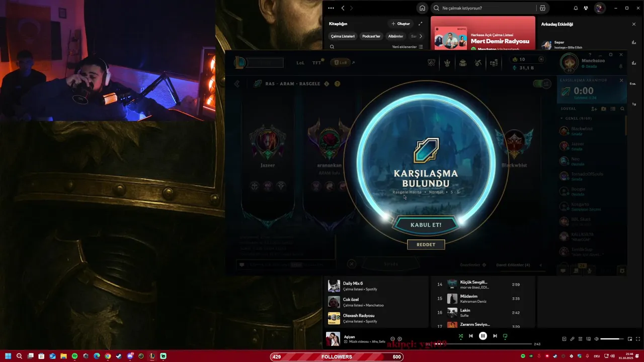Select Podcast'ler filter chip
The width and height of the screenshot is (644, 362).
tap(371, 36)
